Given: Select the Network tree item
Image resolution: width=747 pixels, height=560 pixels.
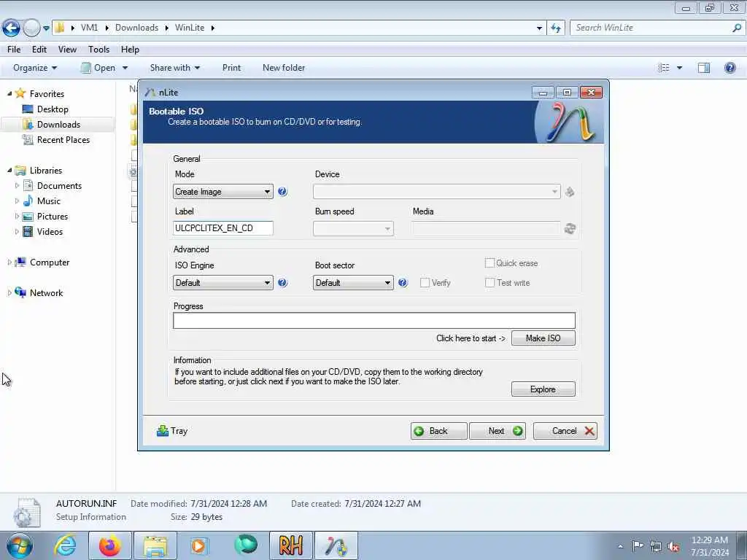Looking at the screenshot, I should tap(46, 293).
